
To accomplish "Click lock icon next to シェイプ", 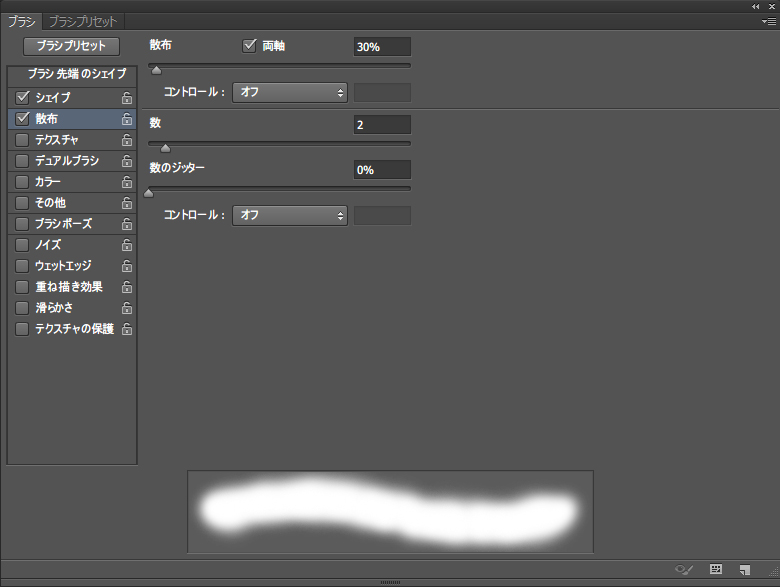I will pos(127,98).
